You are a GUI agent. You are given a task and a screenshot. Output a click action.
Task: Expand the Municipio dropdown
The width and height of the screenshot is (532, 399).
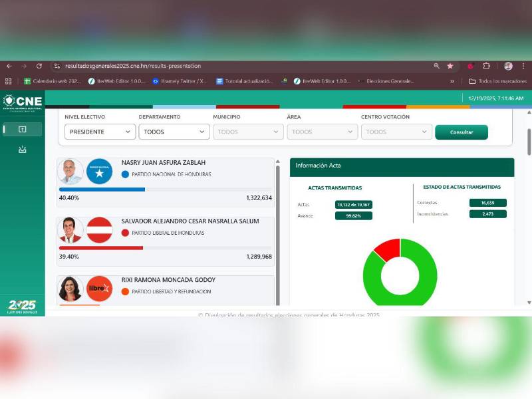248,132
